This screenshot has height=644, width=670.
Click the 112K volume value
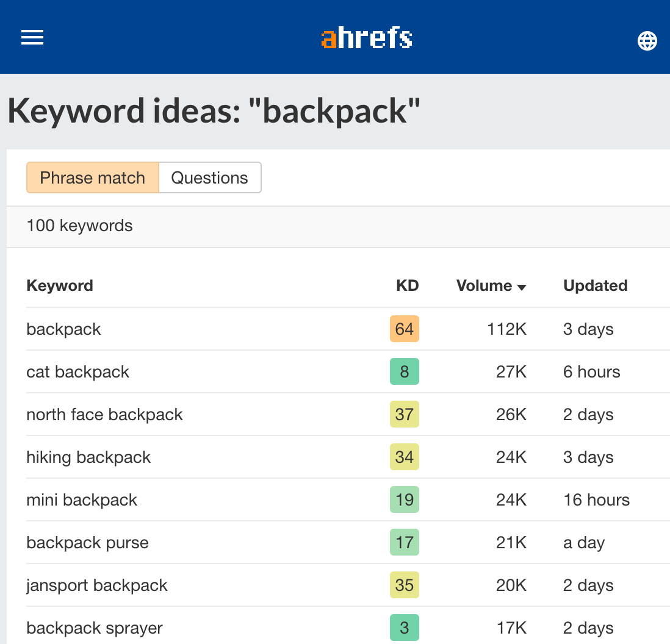[506, 329]
